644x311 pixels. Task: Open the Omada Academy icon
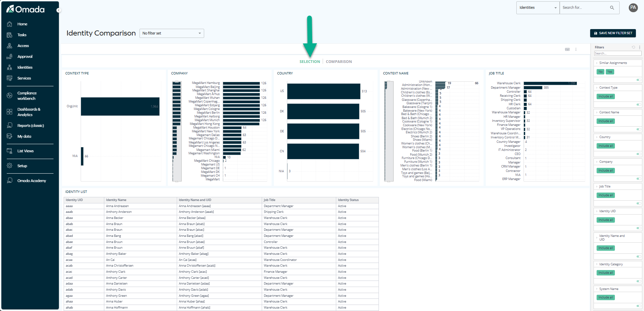[9, 181]
